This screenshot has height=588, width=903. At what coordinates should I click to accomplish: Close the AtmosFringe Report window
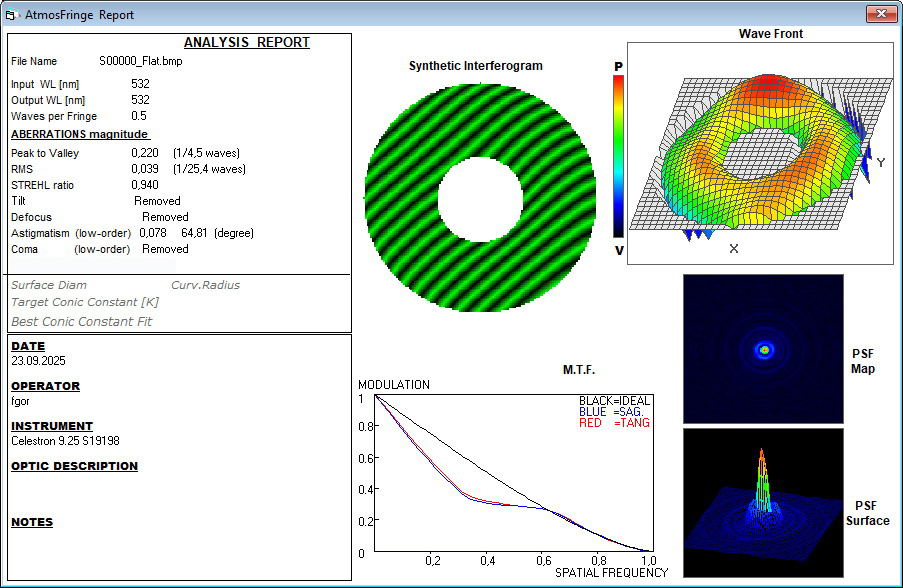[x=880, y=14]
